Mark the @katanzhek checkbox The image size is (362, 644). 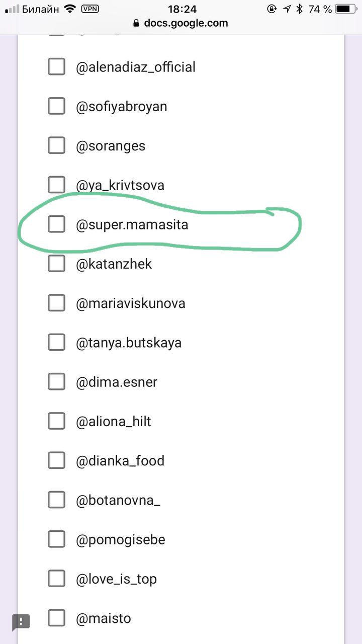point(56,264)
